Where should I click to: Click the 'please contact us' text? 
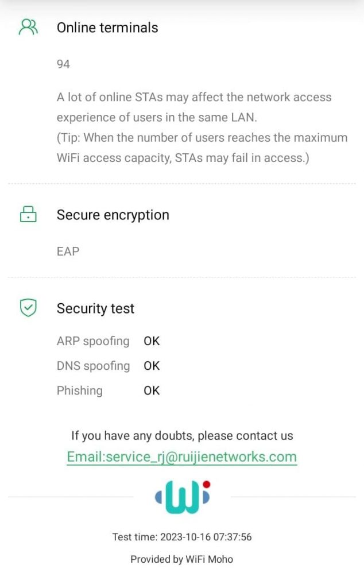click(182, 435)
